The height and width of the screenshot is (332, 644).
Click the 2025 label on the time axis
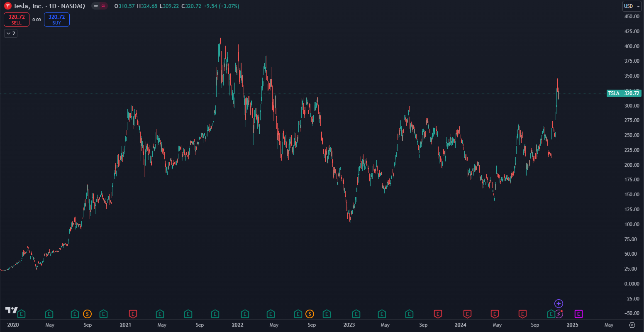click(572, 325)
